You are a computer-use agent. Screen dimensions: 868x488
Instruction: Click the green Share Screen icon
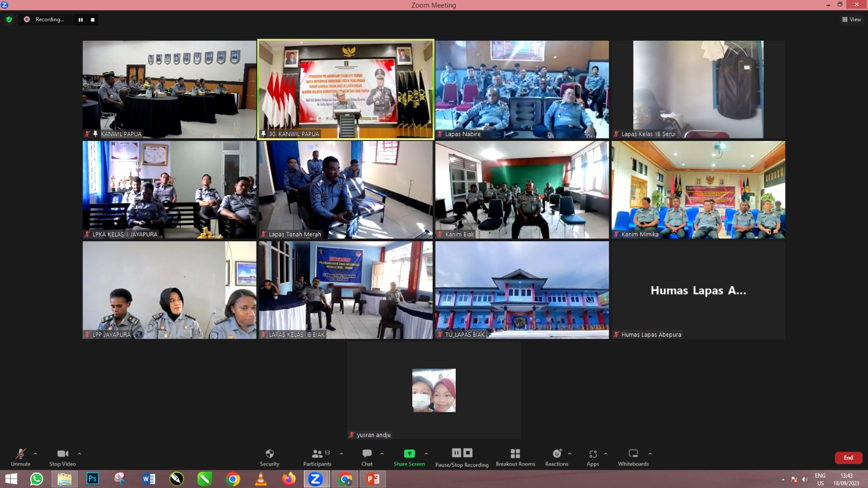tap(409, 454)
